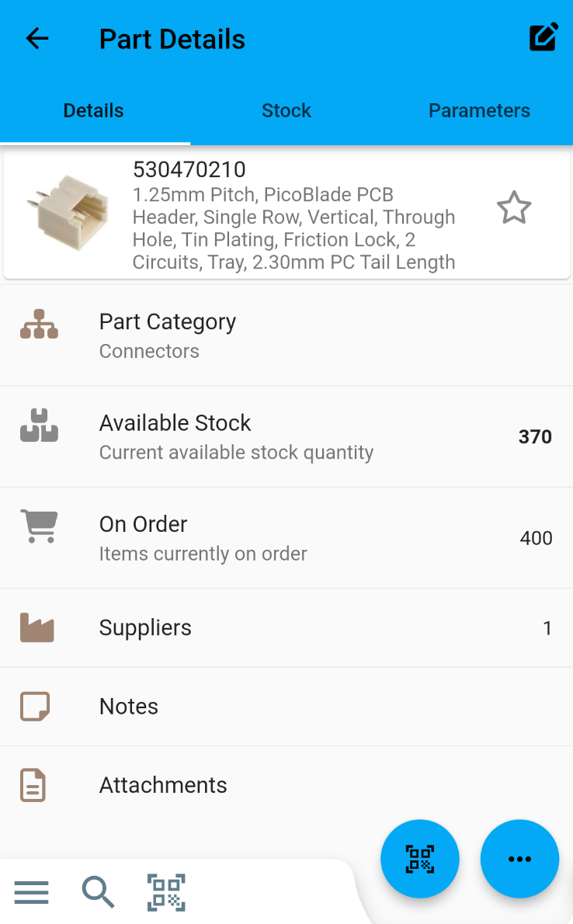Tap the bottom bar barcode scanner icon
This screenshot has width=573, height=924.
[166, 892]
